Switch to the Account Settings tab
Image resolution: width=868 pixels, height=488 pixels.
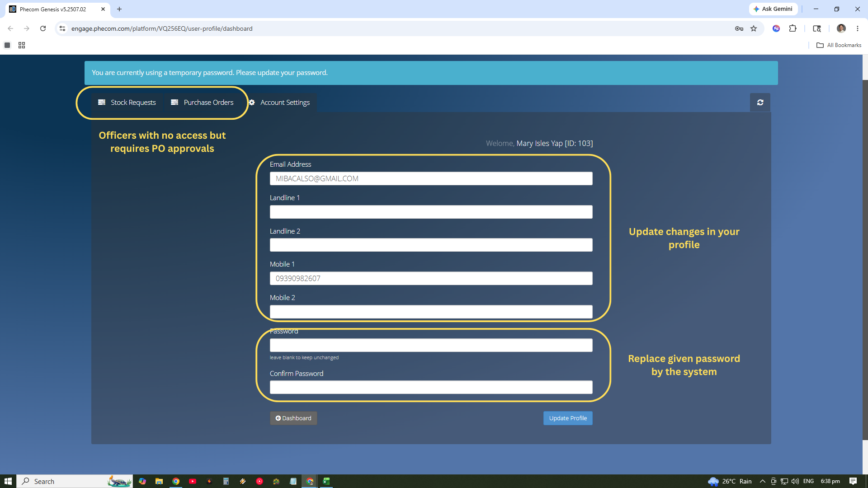coord(279,103)
